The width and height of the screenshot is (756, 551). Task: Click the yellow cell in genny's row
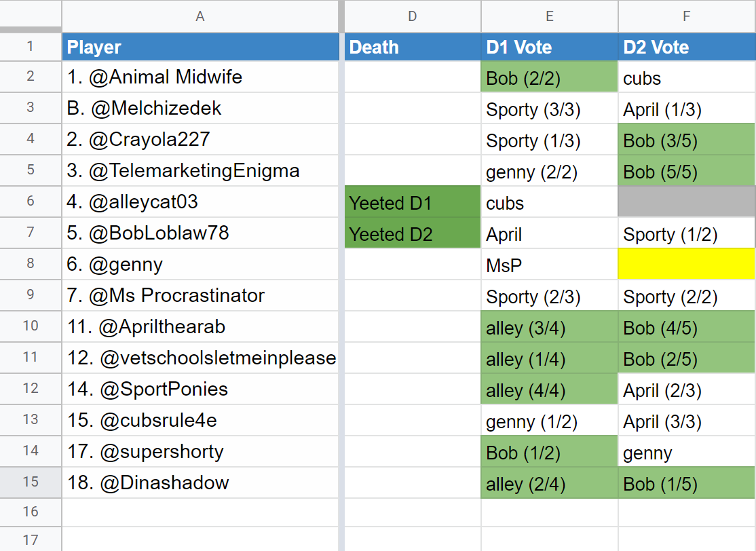pyautogui.click(x=687, y=264)
